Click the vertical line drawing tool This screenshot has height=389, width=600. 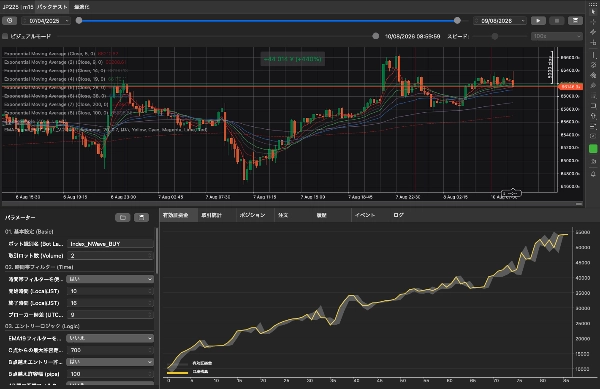pyautogui.click(x=593, y=55)
